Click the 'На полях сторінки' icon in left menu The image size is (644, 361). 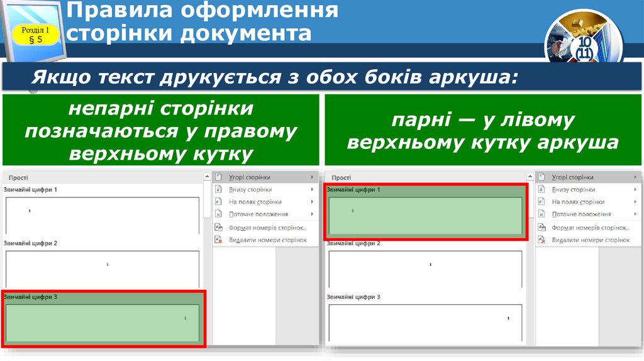[218, 202]
